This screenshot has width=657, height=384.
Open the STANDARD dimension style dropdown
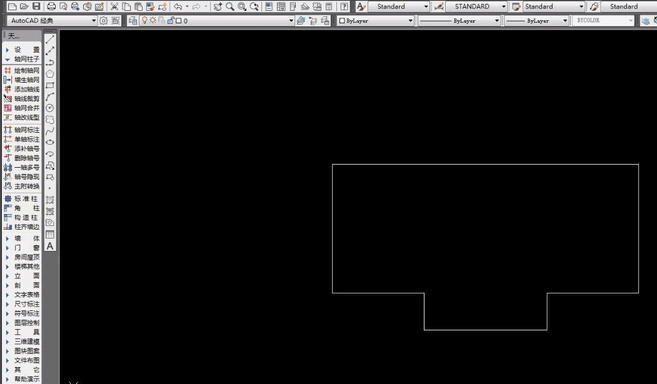(x=476, y=6)
